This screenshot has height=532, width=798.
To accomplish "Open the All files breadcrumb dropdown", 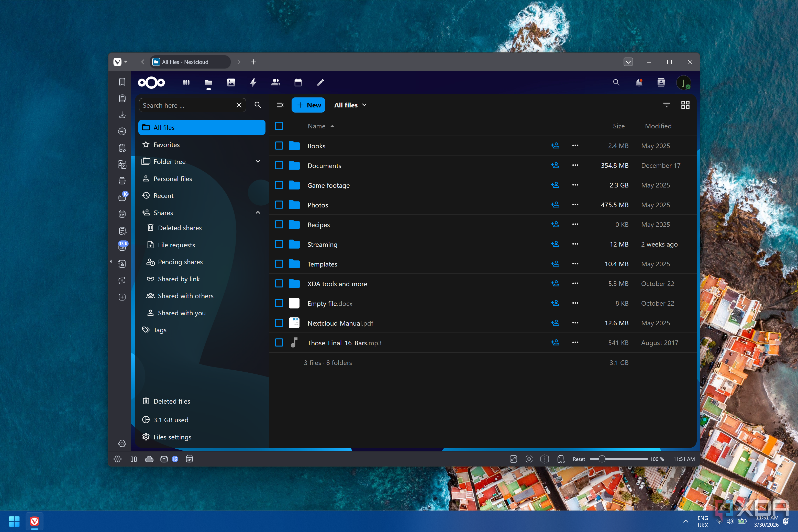I will click(350, 105).
